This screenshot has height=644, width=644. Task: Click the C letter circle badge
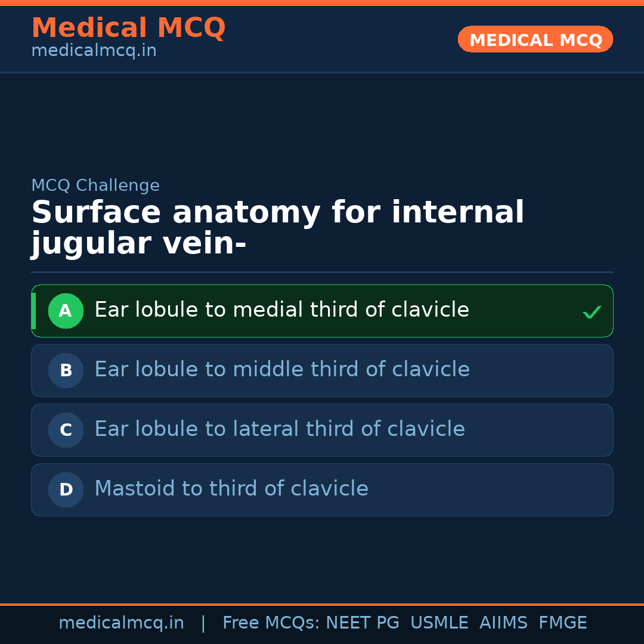coord(66,430)
